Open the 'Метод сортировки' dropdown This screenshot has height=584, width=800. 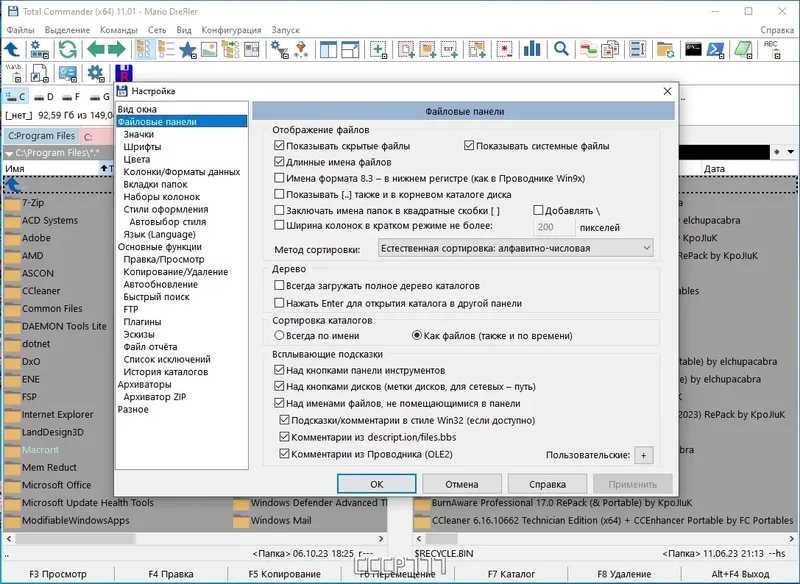[x=515, y=248]
